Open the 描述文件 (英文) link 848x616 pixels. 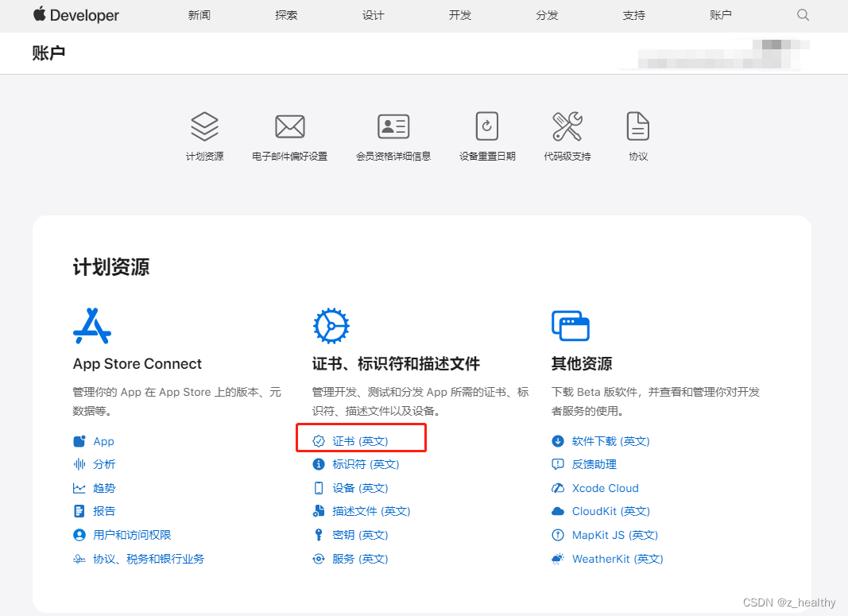tap(371, 511)
